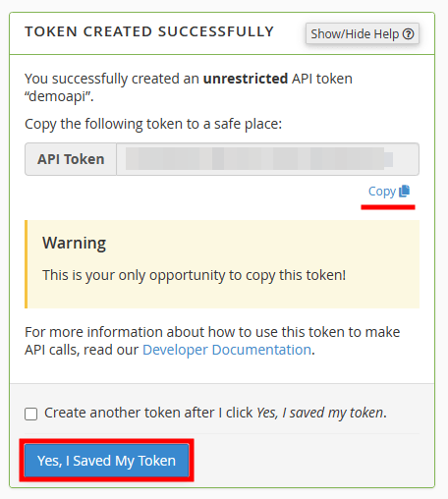448x499 pixels.
Task: Click the API Token label
Action: coord(71,159)
